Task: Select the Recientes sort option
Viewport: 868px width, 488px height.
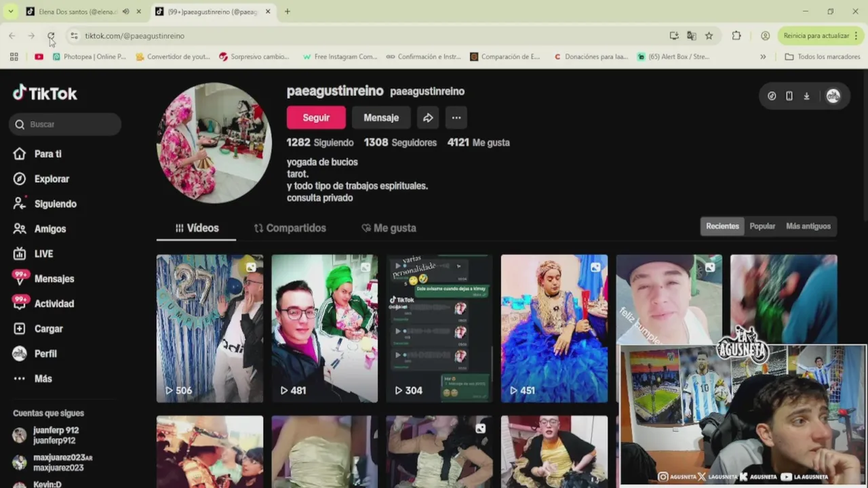Action: [722, 226]
